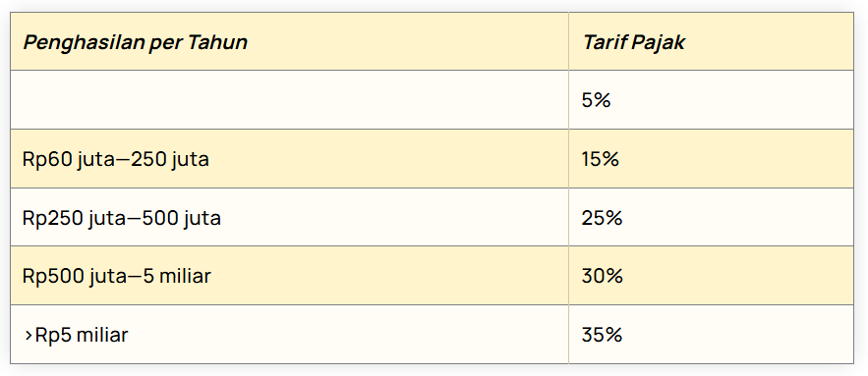Click the 30% tax rate cell
Image resolution: width=868 pixels, height=376 pixels.
tap(711, 275)
